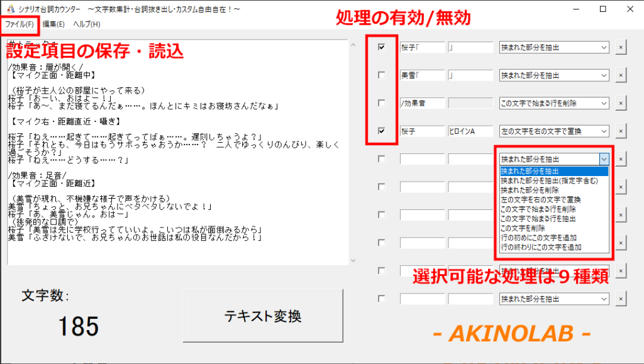Click the テキスト変換 button
This screenshot has height=364, width=644.
click(x=263, y=316)
